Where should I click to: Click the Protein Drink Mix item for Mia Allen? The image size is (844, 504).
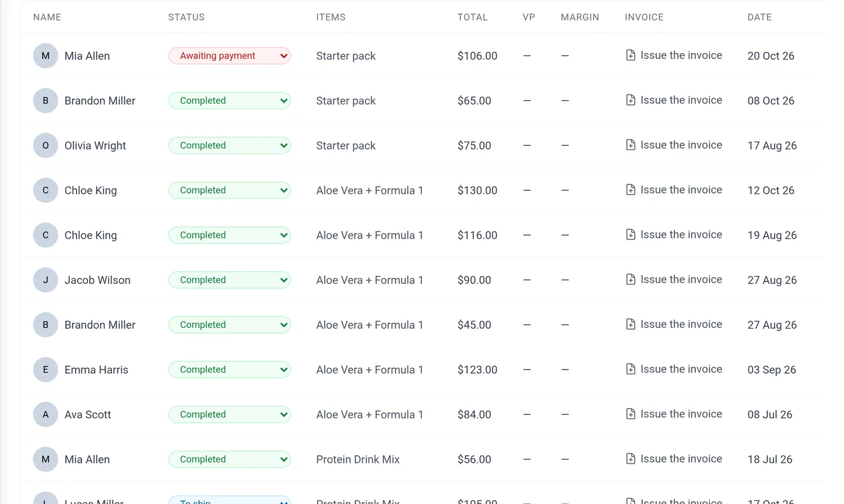point(358,459)
